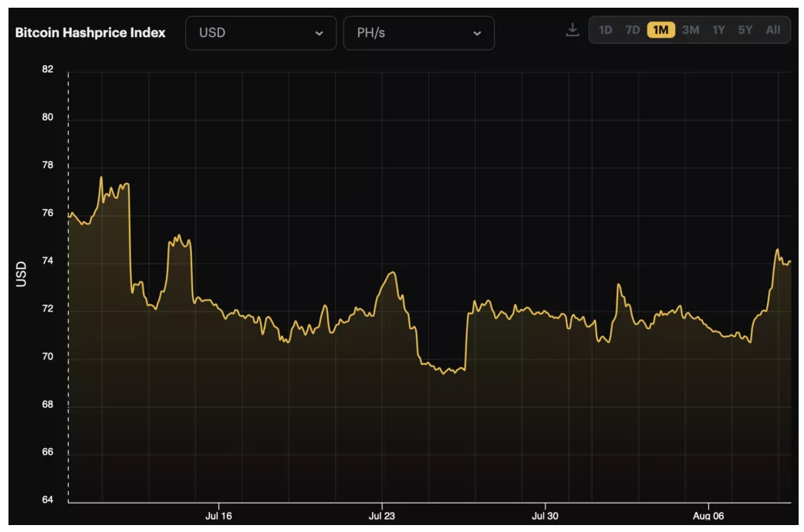Click the chart's lowest dip below 70
The height and width of the screenshot is (532, 804).
pyautogui.click(x=444, y=374)
